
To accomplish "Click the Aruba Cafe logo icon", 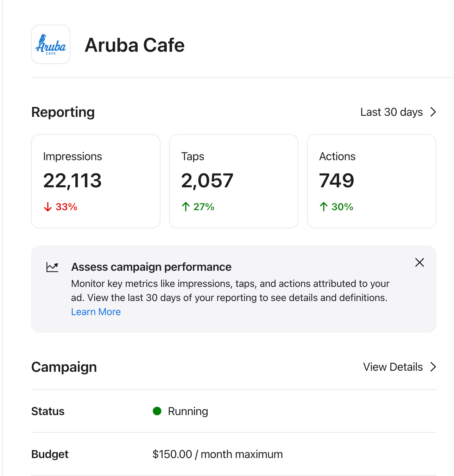I will [51, 44].
